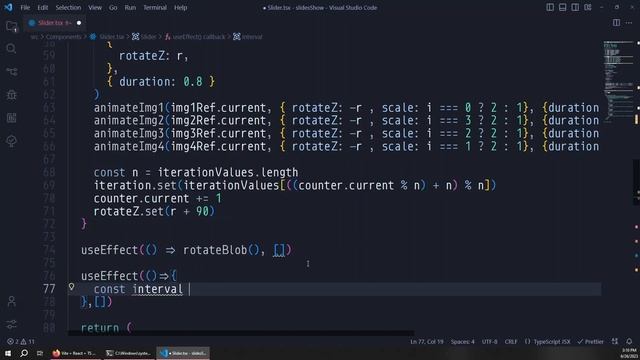The width and height of the screenshot is (640, 360).
Task: Toggle the bottom panel layout icon
Action: tap(562, 7)
